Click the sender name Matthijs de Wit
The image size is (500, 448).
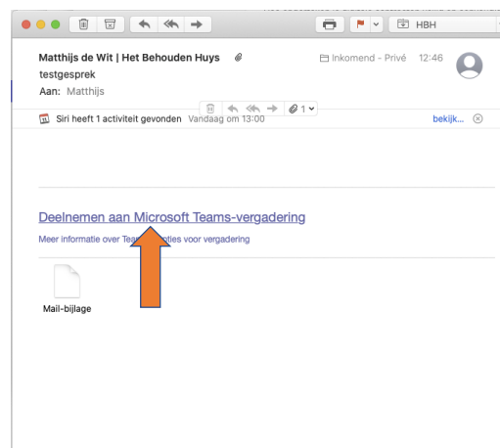pos(75,58)
